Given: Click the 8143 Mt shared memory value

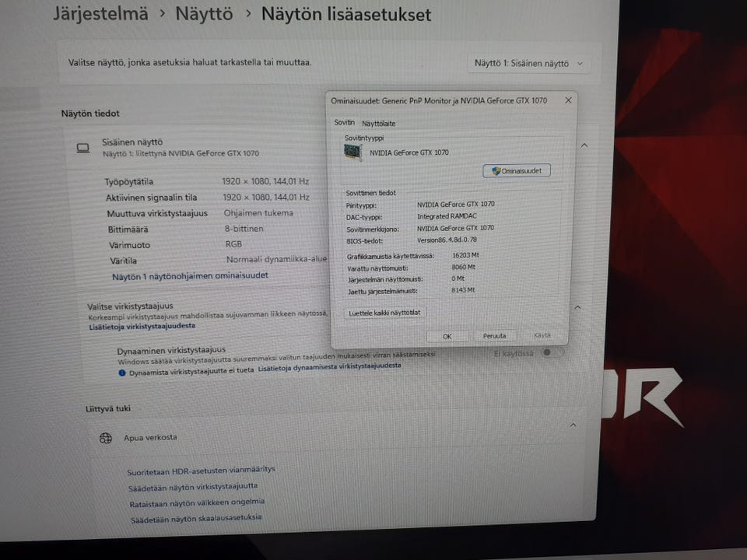Looking at the screenshot, I should point(463,290).
